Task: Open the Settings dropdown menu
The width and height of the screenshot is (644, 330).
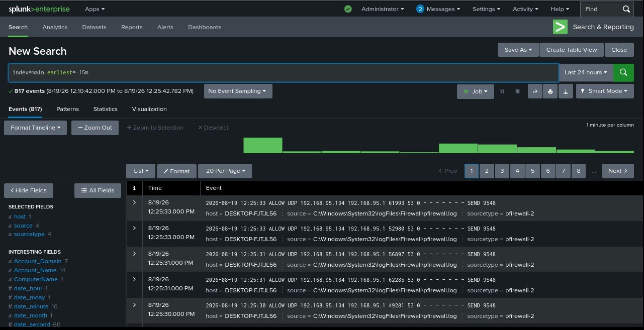Action: pyautogui.click(x=487, y=9)
